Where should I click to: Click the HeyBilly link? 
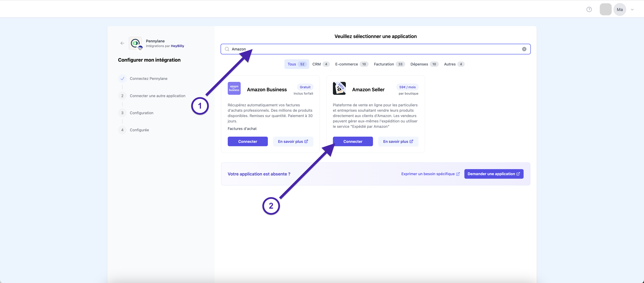click(177, 46)
